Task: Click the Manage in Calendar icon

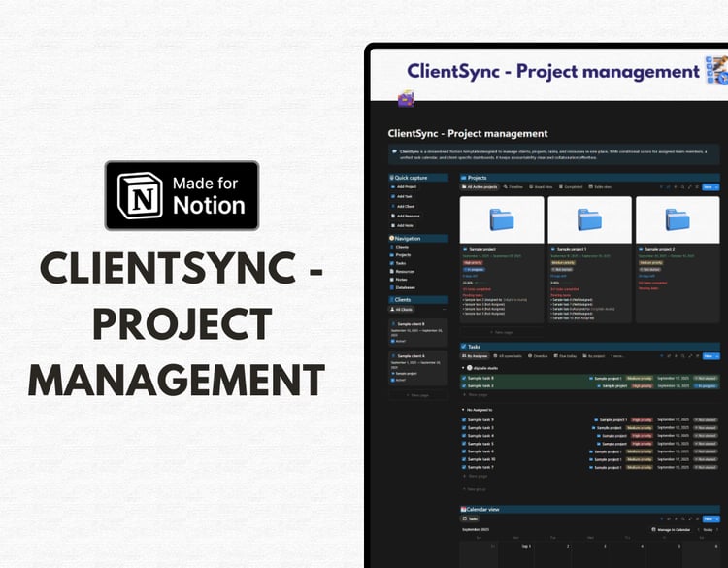Action: coord(653,529)
